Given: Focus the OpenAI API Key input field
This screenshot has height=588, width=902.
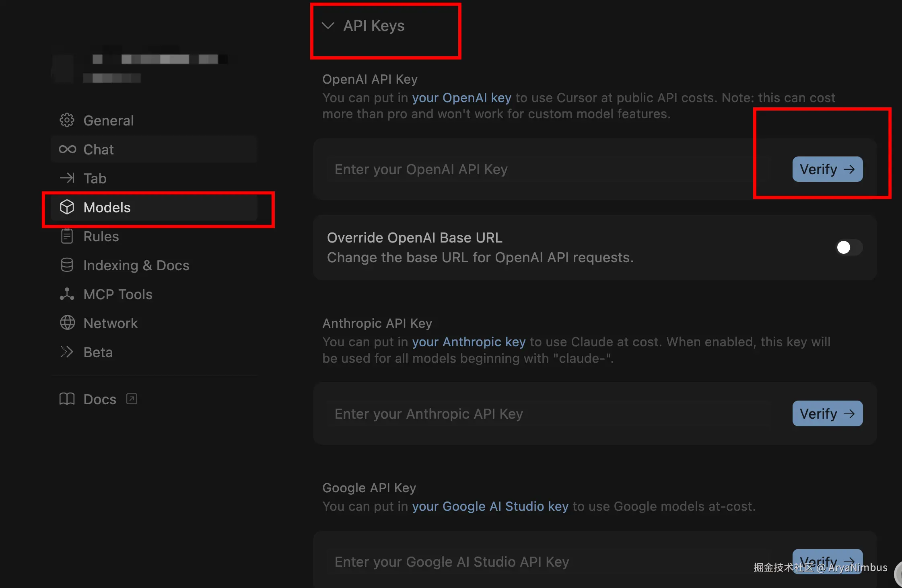Looking at the screenshot, I should pyautogui.click(x=547, y=169).
